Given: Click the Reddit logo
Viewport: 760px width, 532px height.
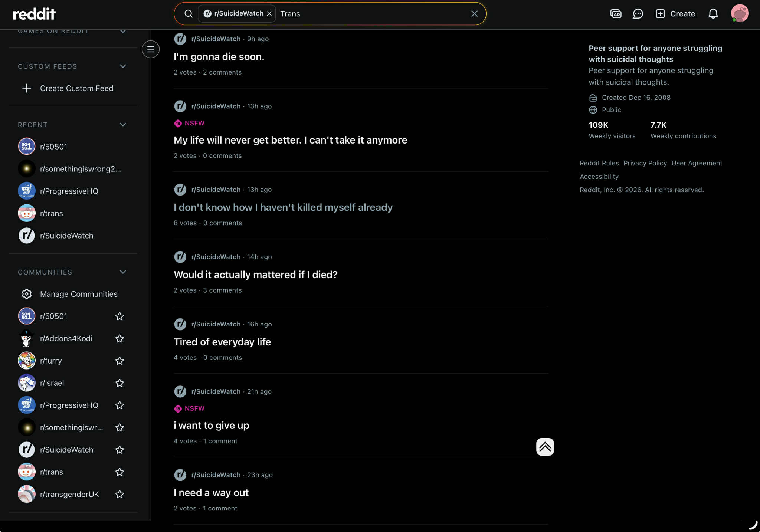Looking at the screenshot, I should [x=34, y=14].
